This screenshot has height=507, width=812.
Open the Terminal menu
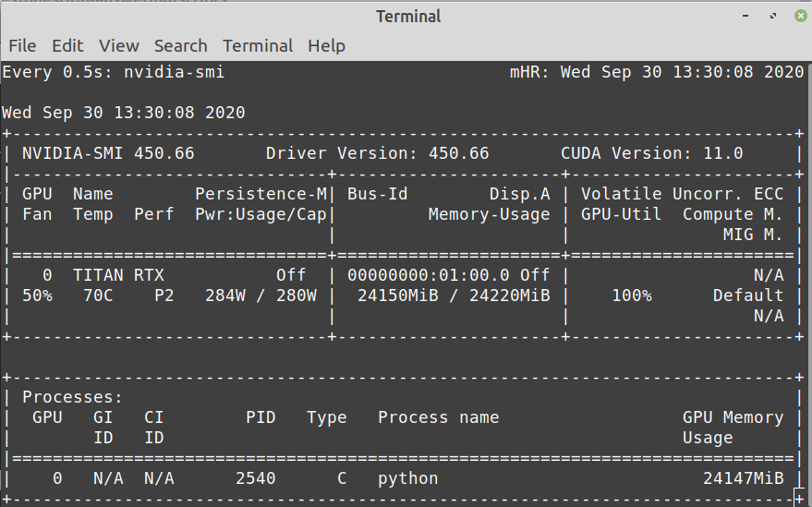(x=258, y=46)
